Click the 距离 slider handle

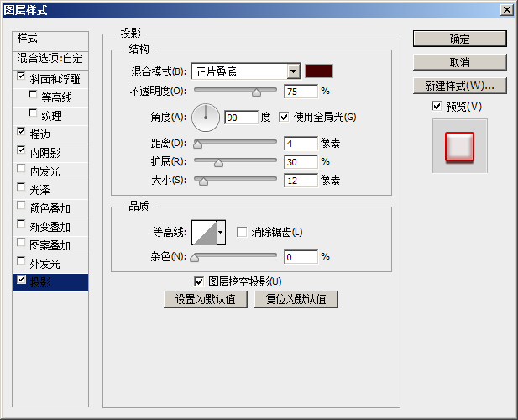tap(197, 144)
